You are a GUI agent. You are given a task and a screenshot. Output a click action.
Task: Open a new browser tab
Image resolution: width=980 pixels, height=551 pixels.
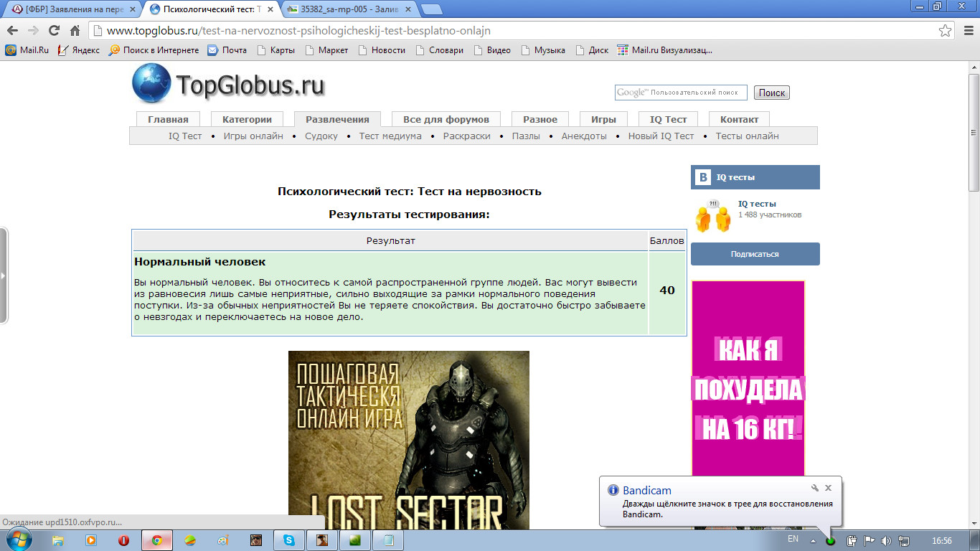431,9
